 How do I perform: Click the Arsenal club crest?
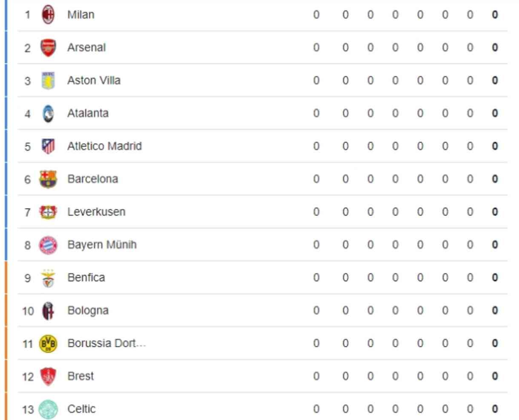48,48
